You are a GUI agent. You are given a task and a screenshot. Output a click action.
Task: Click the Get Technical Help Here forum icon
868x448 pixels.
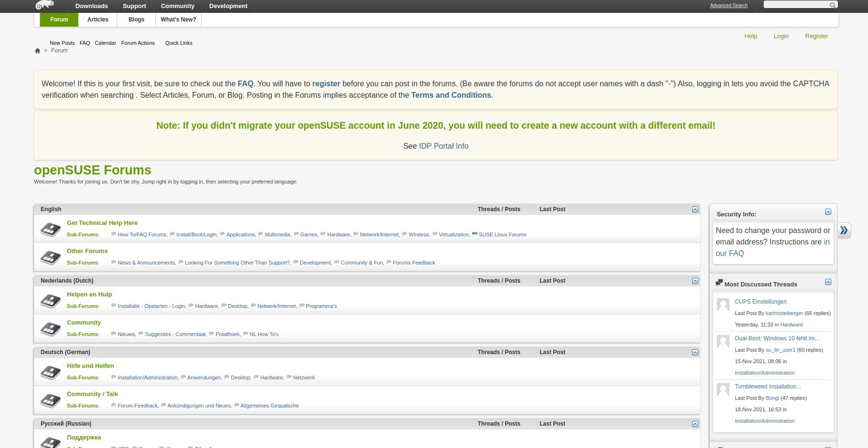point(50,229)
